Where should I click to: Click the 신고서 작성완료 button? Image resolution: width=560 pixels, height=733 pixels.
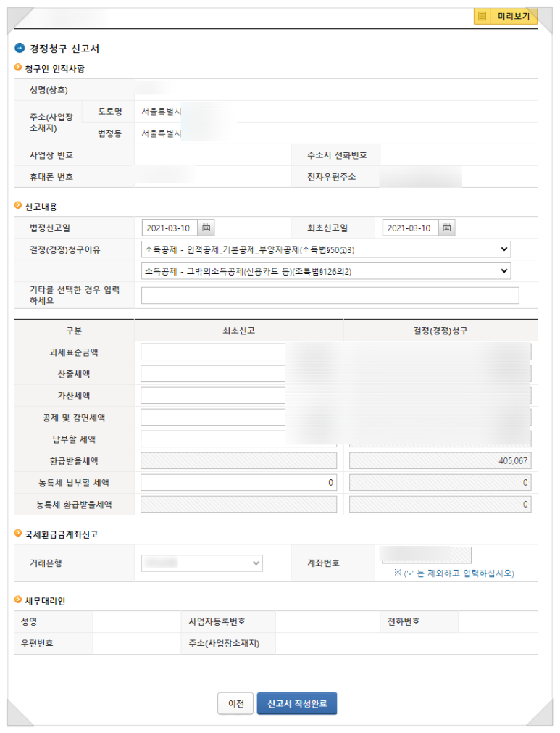pos(296,703)
